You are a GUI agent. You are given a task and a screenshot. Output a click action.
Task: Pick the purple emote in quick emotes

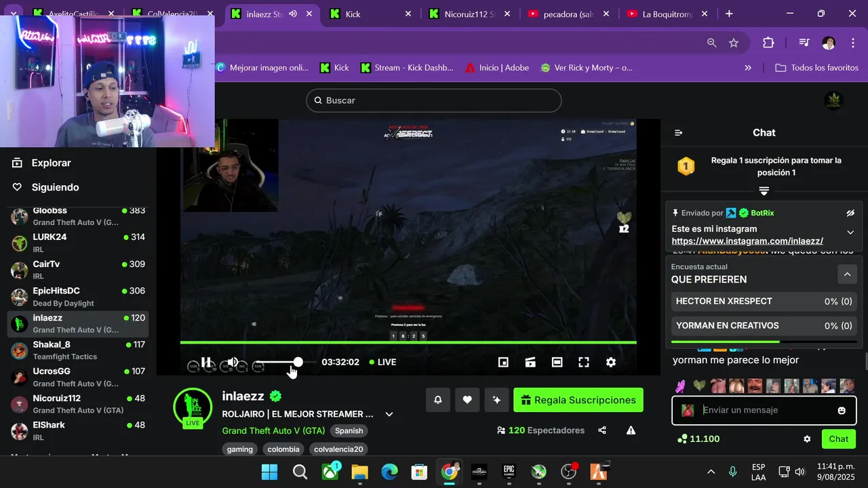click(x=681, y=386)
